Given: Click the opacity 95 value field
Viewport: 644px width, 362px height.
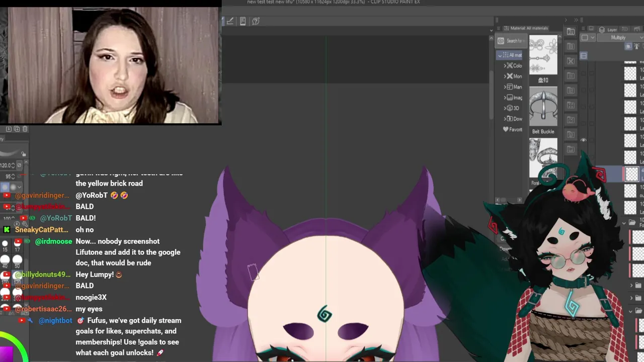Looking at the screenshot, I should [8, 176].
